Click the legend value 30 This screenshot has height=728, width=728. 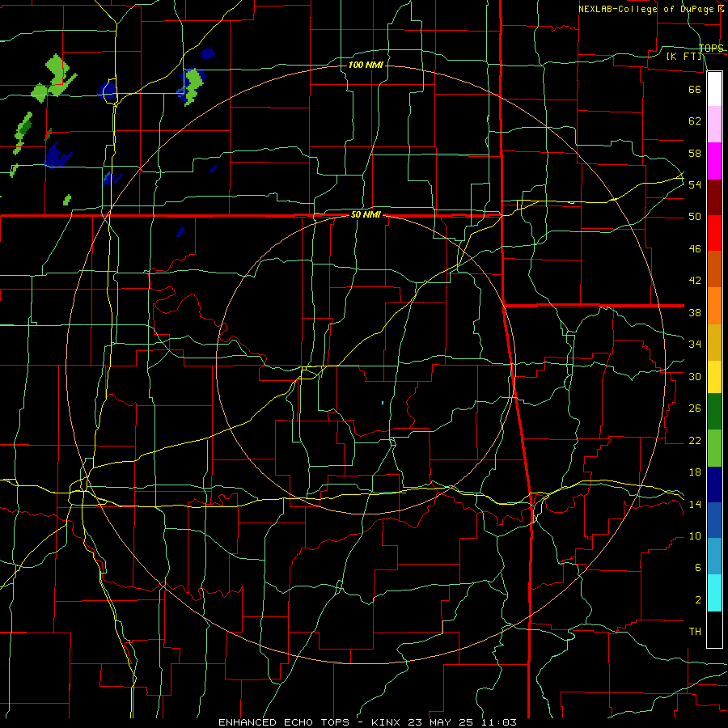click(695, 376)
